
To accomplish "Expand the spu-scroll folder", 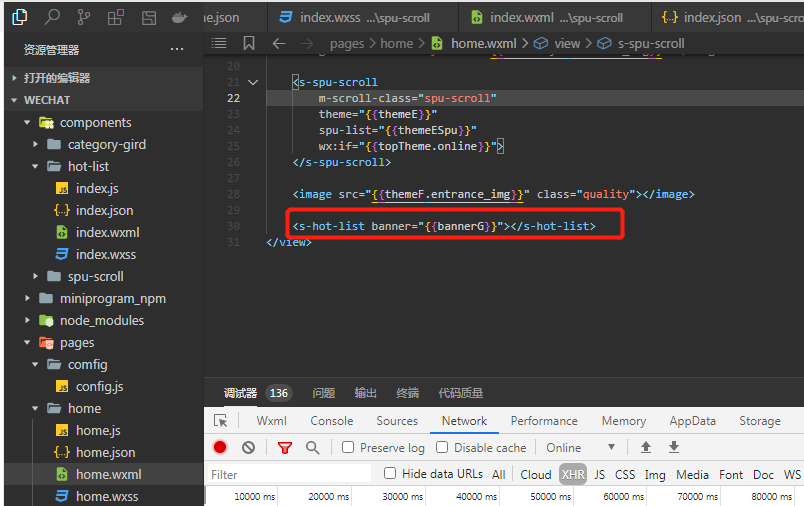I will [x=95, y=276].
